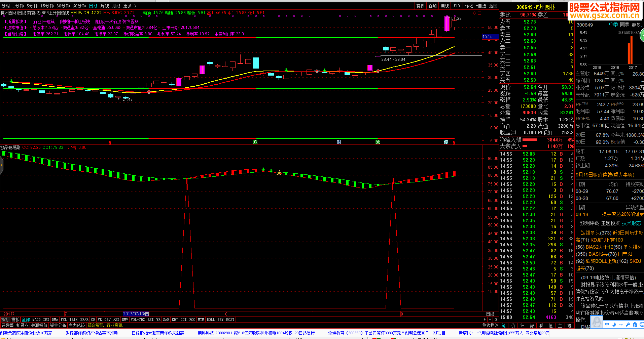Image resolution: width=644 pixels, height=339 pixels.
Task: Open the 30分钟 period chart
Action: [x=63, y=6]
